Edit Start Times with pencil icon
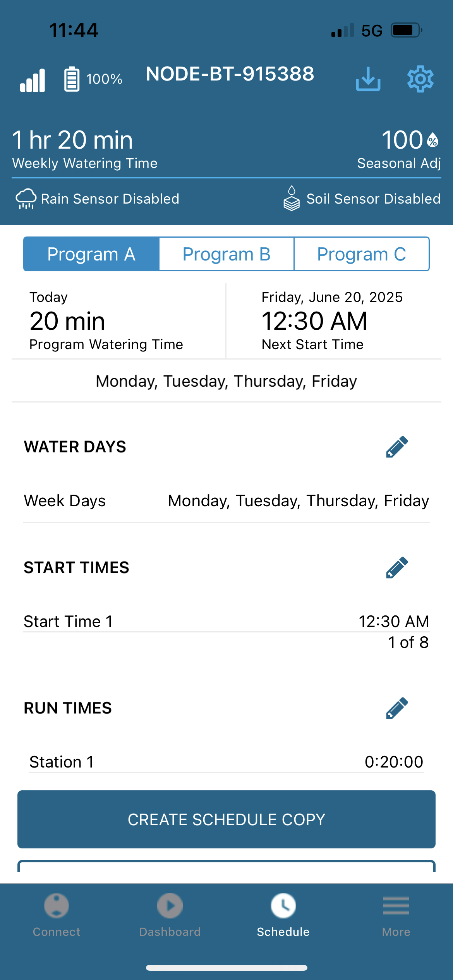The width and height of the screenshot is (453, 980). click(397, 567)
